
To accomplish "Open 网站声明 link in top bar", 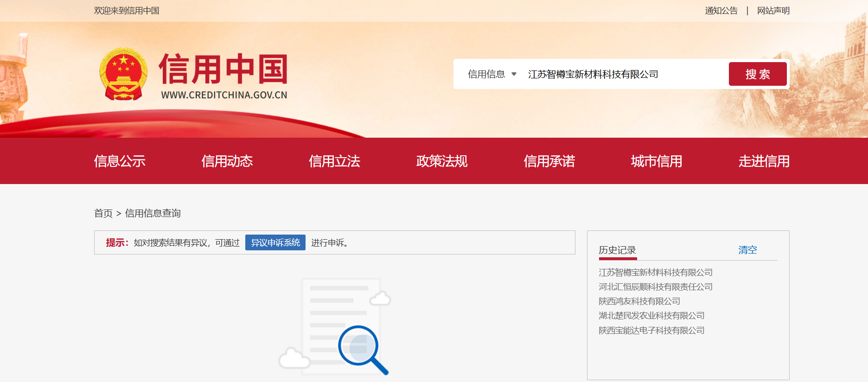I will pyautogui.click(x=773, y=11).
